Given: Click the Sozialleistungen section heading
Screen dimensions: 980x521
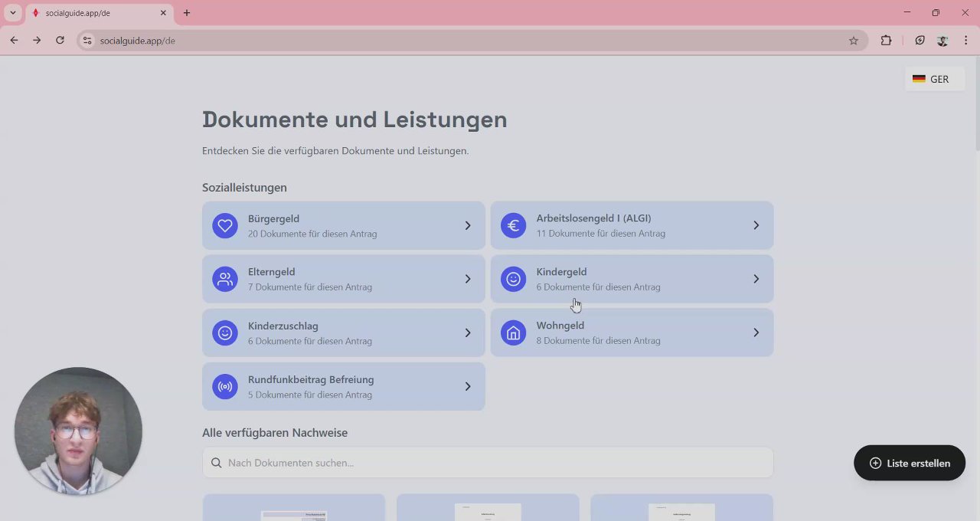Looking at the screenshot, I should [244, 188].
